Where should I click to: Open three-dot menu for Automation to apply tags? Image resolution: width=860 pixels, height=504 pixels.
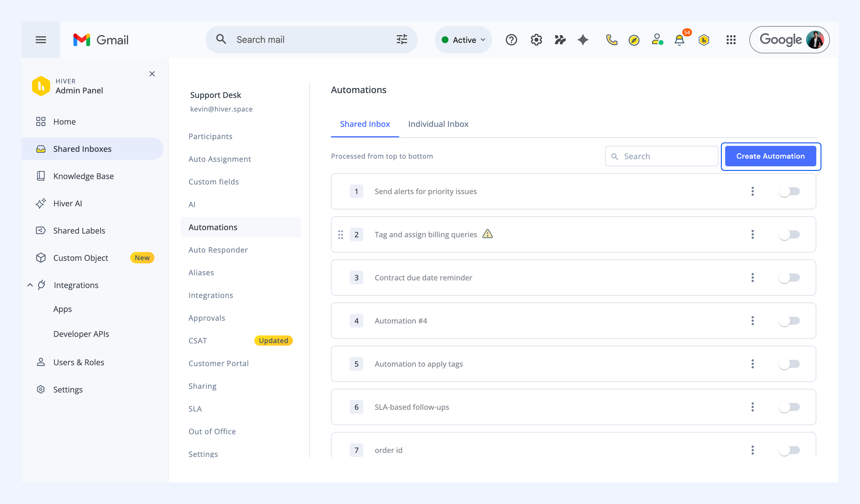(752, 364)
